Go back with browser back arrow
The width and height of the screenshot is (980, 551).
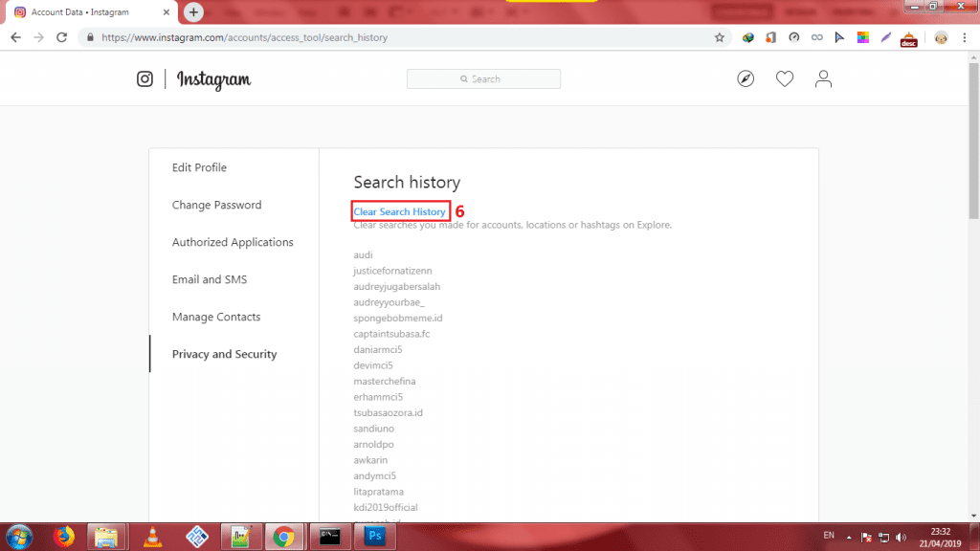click(15, 37)
